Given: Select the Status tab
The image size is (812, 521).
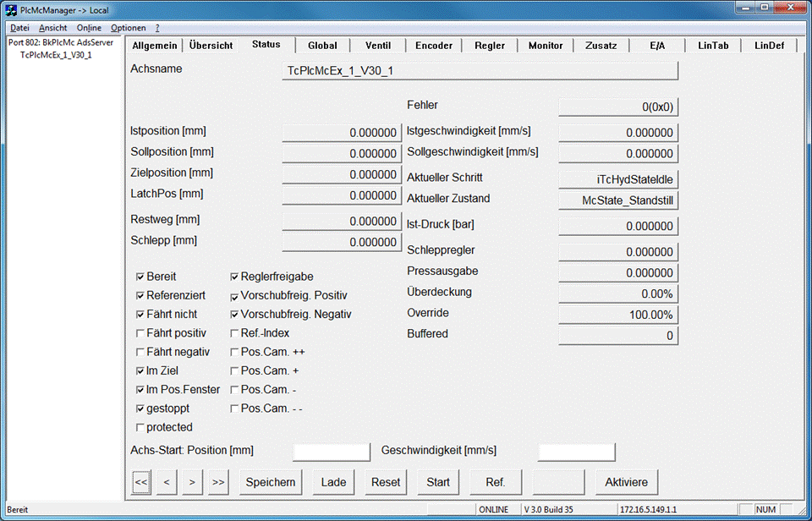Looking at the screenshot, I should point(266,45).
